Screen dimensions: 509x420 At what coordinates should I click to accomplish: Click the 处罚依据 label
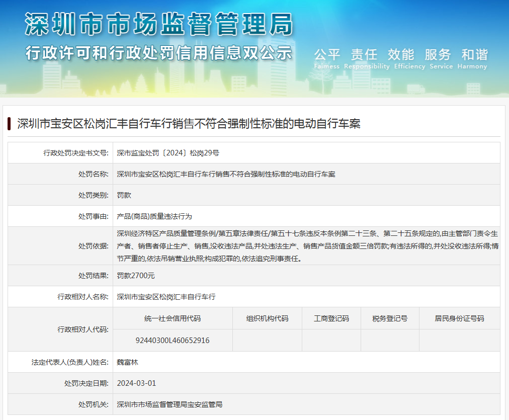click(x=94, y=246)
